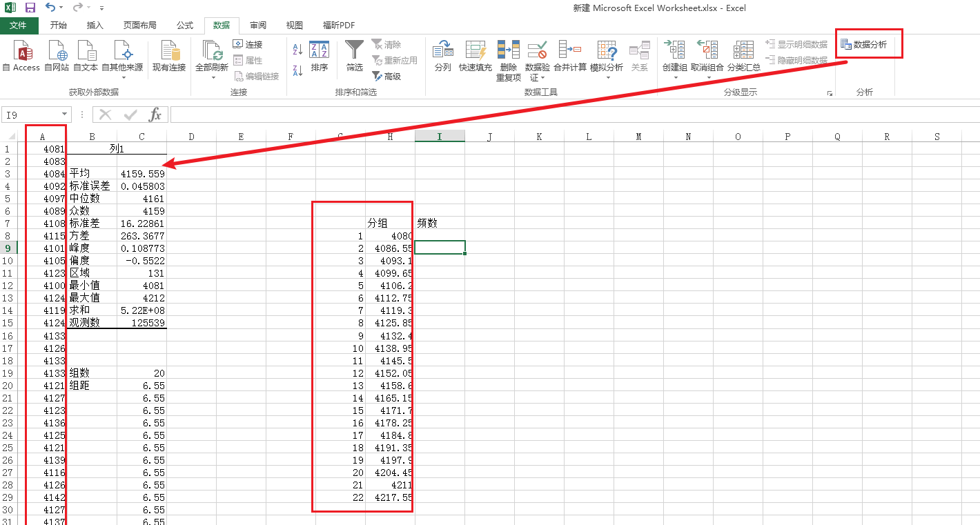Click the 列1 header cell

[117, 148]
